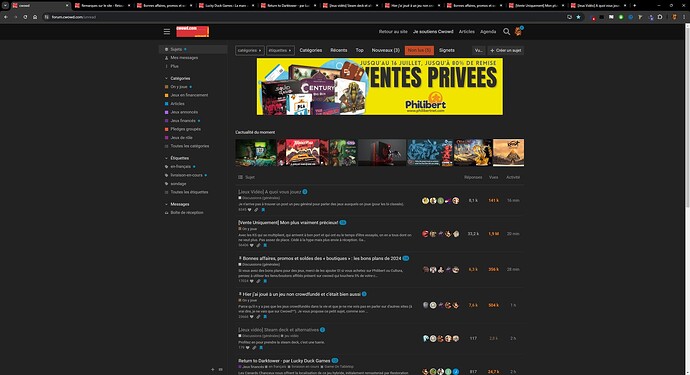The width and height of the screenshot is (690, 375).
Task: Open the étiquettes filter dropdown
Action: pos(280,51)
